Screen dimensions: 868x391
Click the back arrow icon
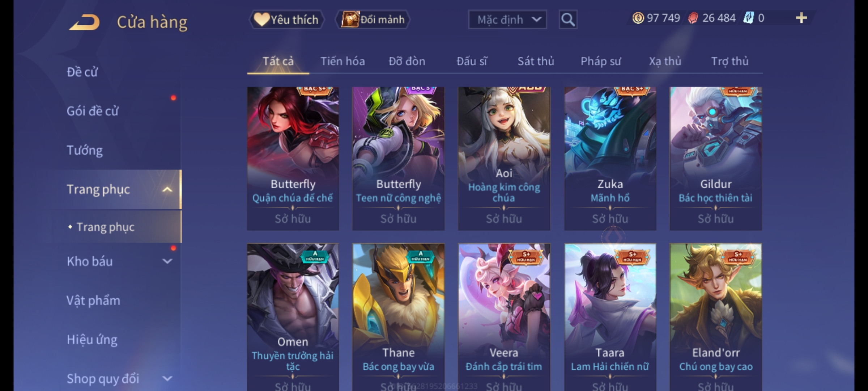coord(85,22)
